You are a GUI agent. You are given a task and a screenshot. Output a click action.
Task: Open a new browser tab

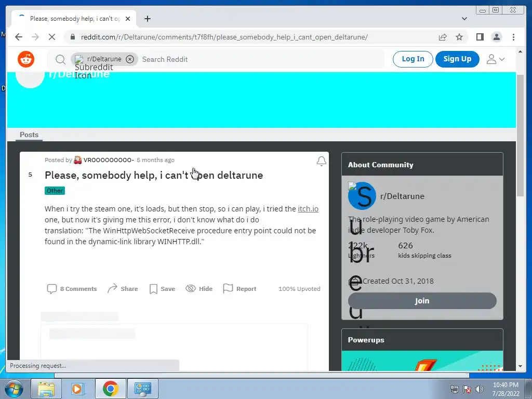click(147, 19)
